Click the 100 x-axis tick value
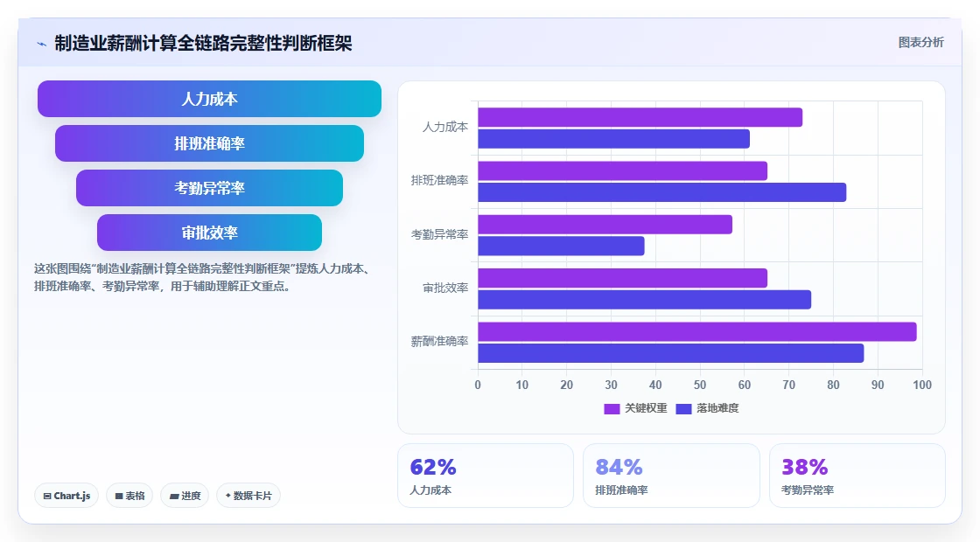Screen dimensions: 980x542 [x=922, y=386]
